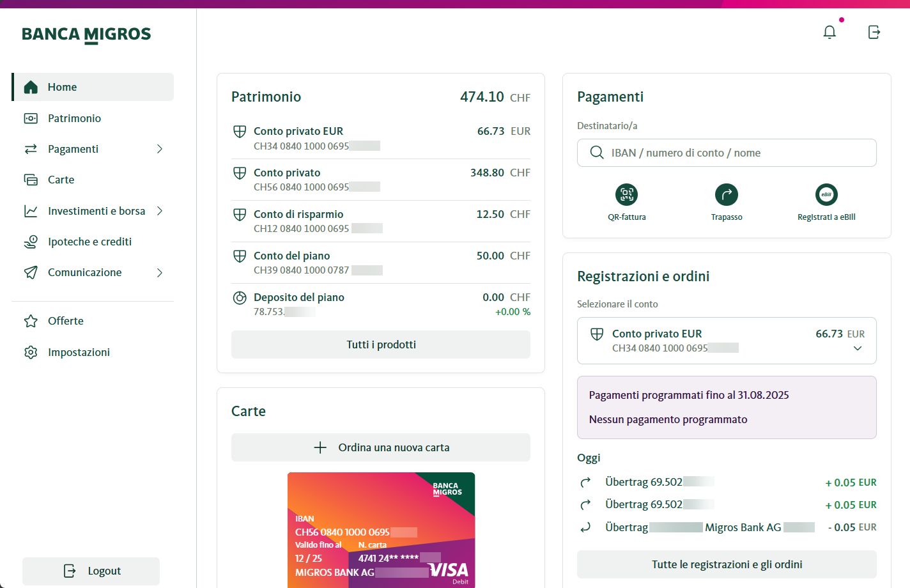
Task: Open the Trapasso transfer icon
Action: [727, 194]
